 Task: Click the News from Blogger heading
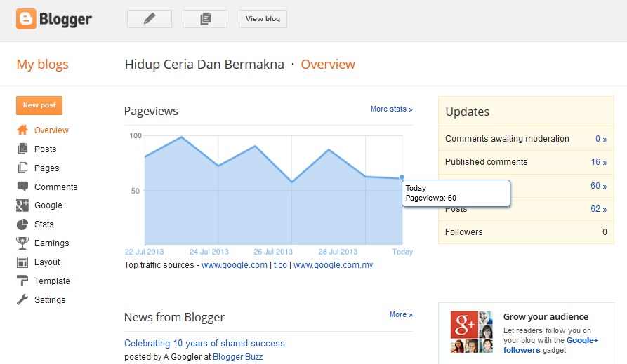(x=174, y=317)
